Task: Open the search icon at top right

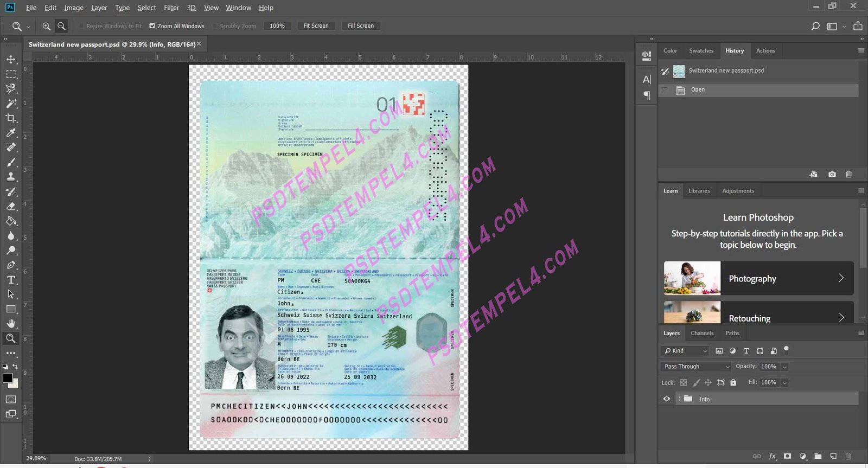Action: (x=815, y=26)
